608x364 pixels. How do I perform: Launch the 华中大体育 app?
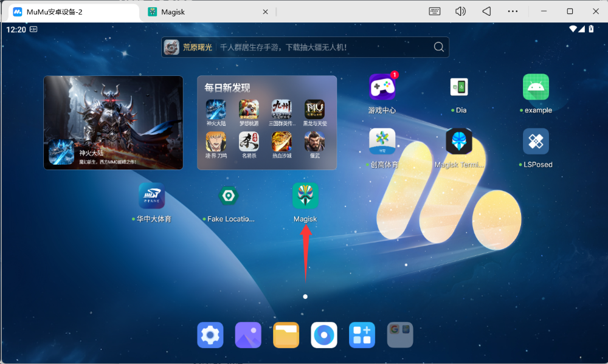(151, 196)
